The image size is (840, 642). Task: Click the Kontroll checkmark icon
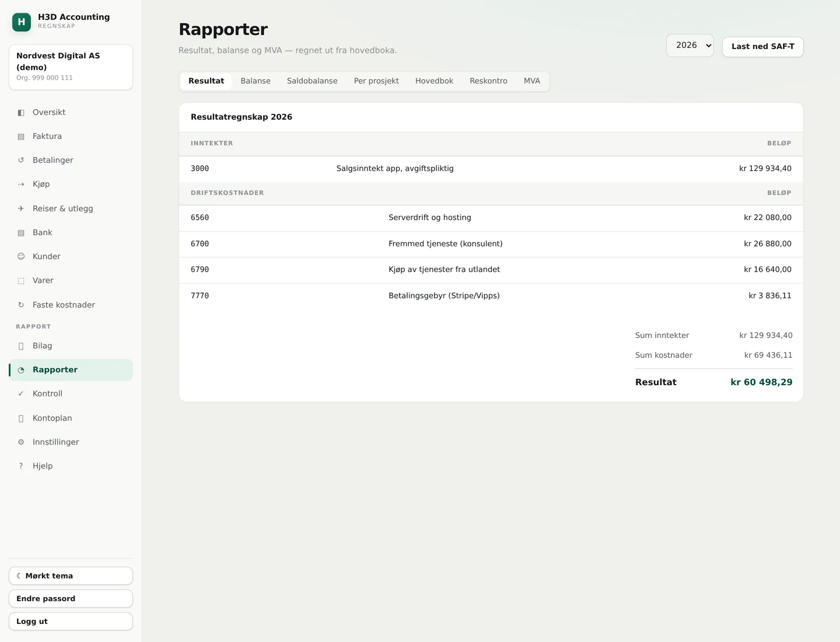21,394
